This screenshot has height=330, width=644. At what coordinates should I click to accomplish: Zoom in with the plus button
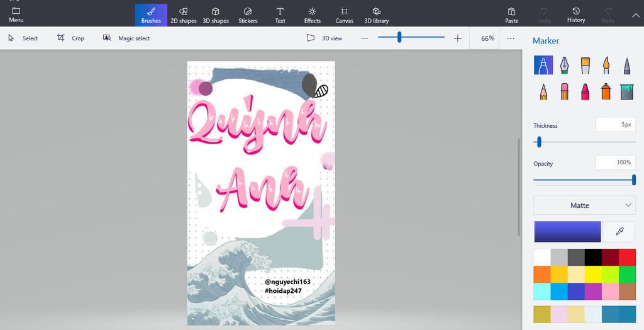pyautogui.click(x=458, y=38)
